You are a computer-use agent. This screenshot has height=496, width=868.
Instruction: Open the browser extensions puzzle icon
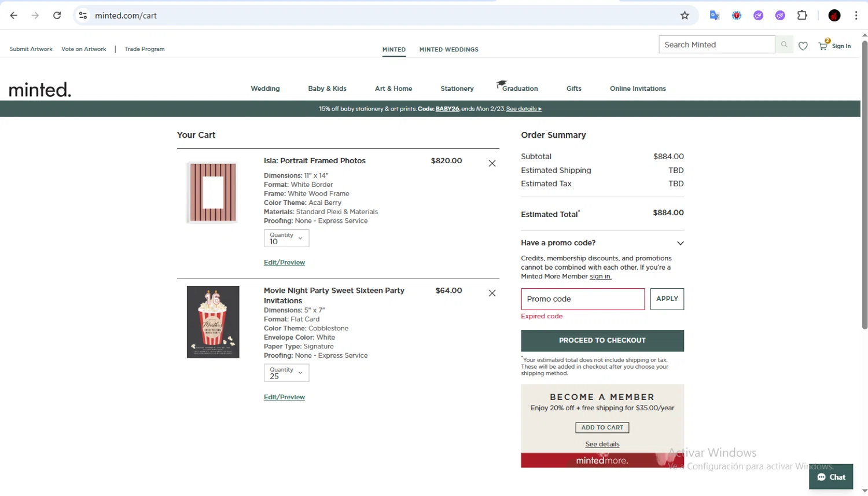coord(802,16)
